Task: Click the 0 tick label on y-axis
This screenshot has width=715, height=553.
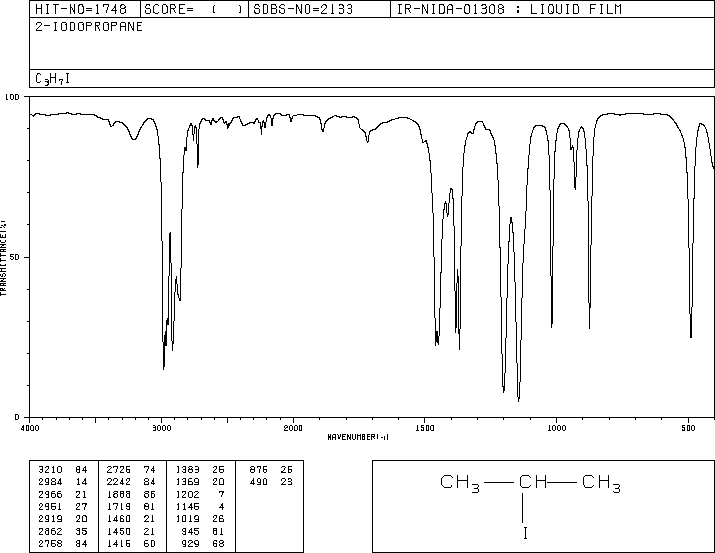Action: [17, 417]
